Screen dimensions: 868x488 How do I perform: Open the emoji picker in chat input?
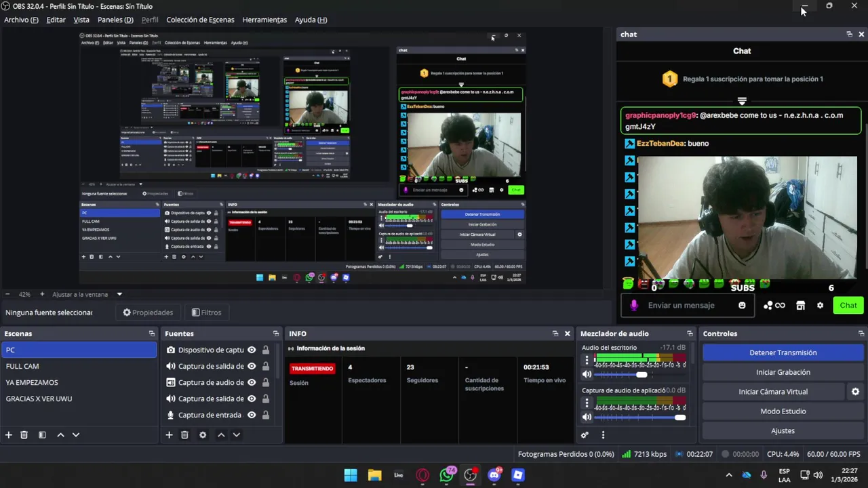[x=742, y=306]
